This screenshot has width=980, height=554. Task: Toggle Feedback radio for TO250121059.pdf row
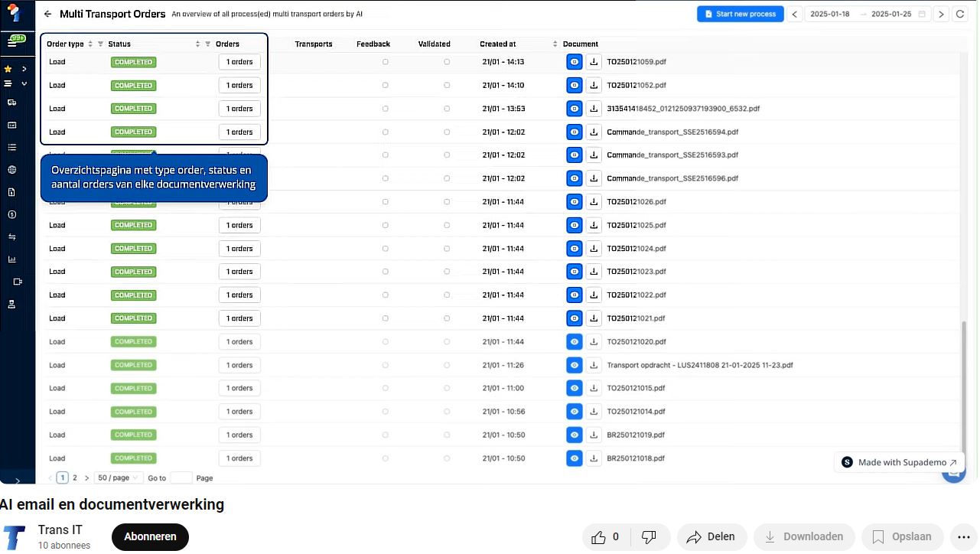point(385,62)
